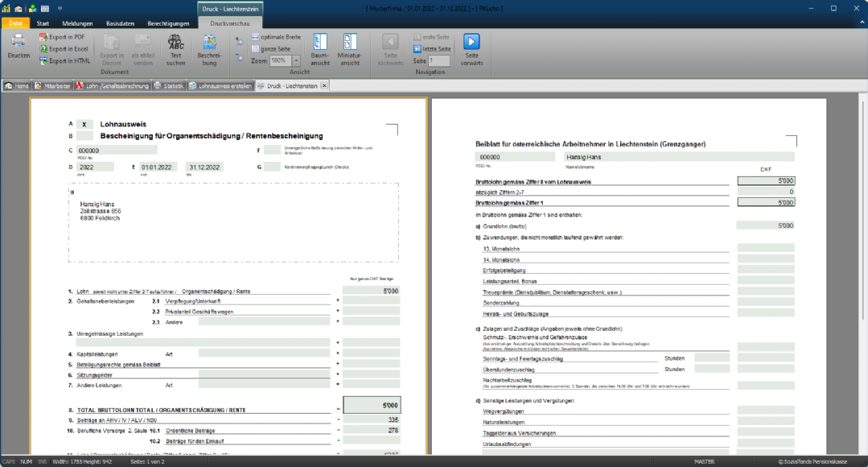This screenshot has width=868, height=467.
Task: Click the Seite number input field
Action: [x=439, y=61]
